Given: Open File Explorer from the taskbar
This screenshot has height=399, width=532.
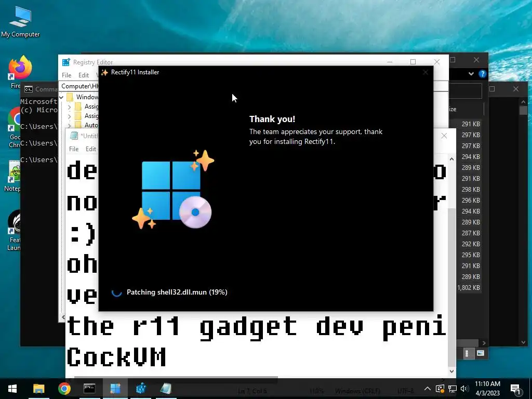Looking at the screenshot, I should click(x=38, y=389).
